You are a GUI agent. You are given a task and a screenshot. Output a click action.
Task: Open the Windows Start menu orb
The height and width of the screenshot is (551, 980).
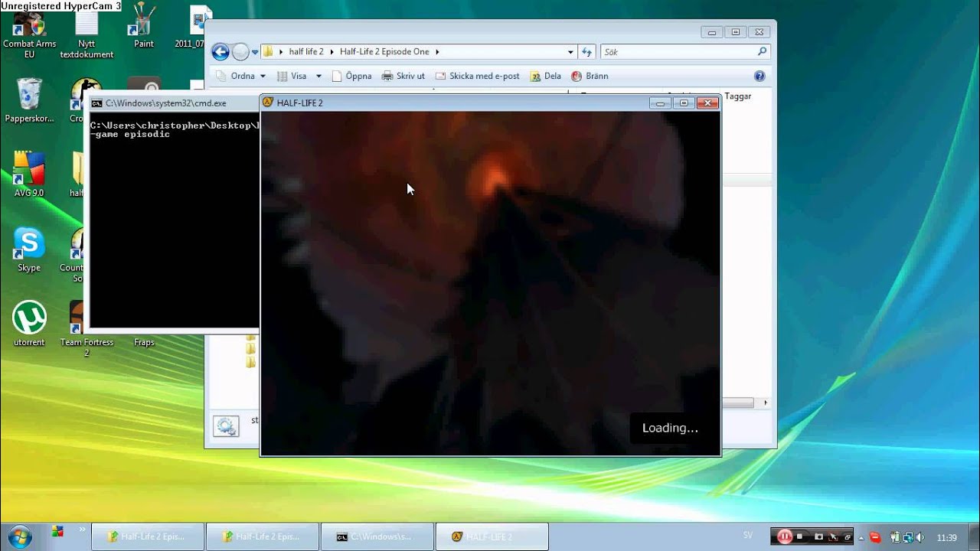pos(19,536)
